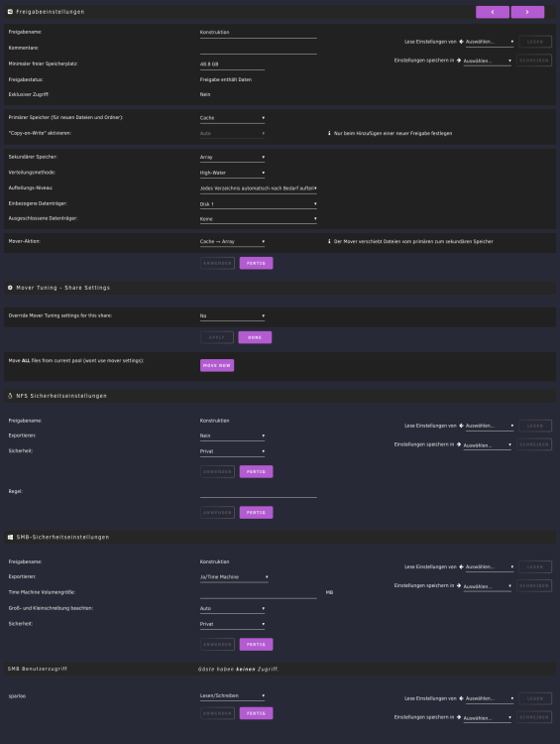This screenshot has width=560, height=744.
Task: Open Einstellungen speichern in dropdown in Freigabeeinstellungen
Action: click(x=487, y=61)
